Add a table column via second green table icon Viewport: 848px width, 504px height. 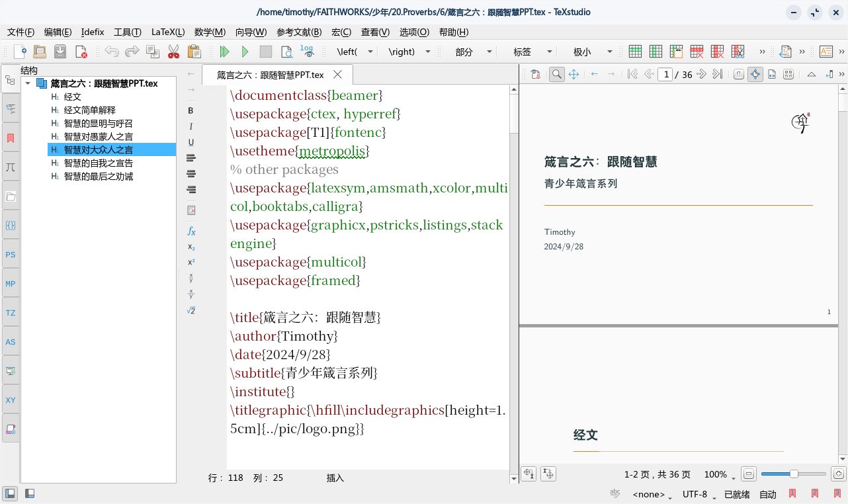pos(656,52)
